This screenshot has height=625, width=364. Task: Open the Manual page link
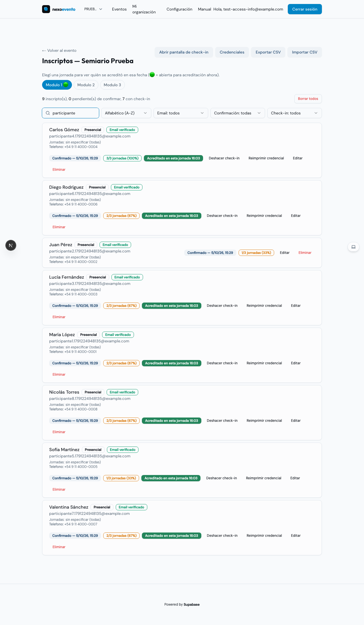[x=204, y=9]
